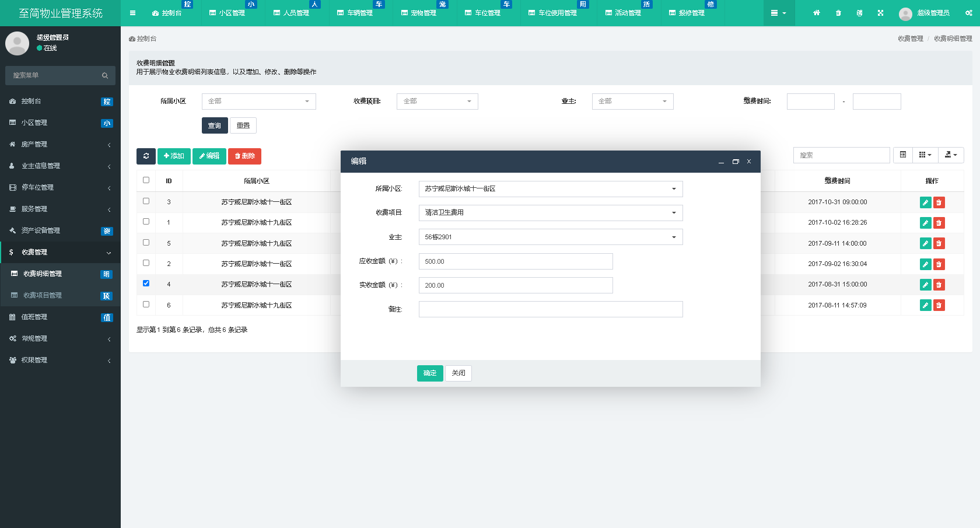This screenshot has height=528, width=980.
Task: Open the 收费项目 dropdown in edit dialog
Action: [x=550, y=213]
